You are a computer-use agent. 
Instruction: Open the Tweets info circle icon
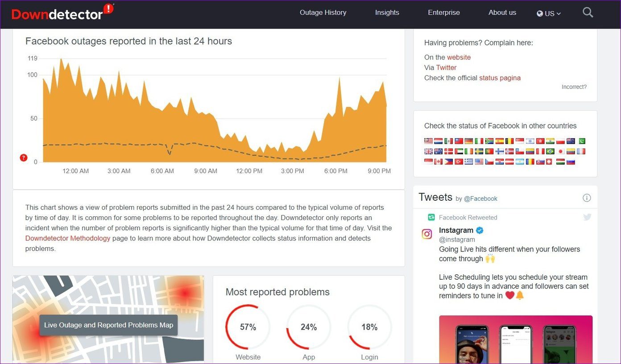tap(587, 198)
